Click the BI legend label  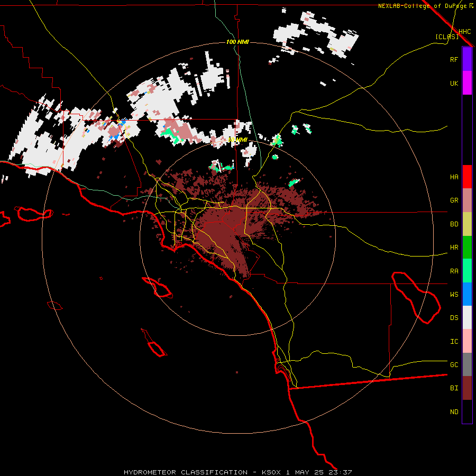(454, 388)
